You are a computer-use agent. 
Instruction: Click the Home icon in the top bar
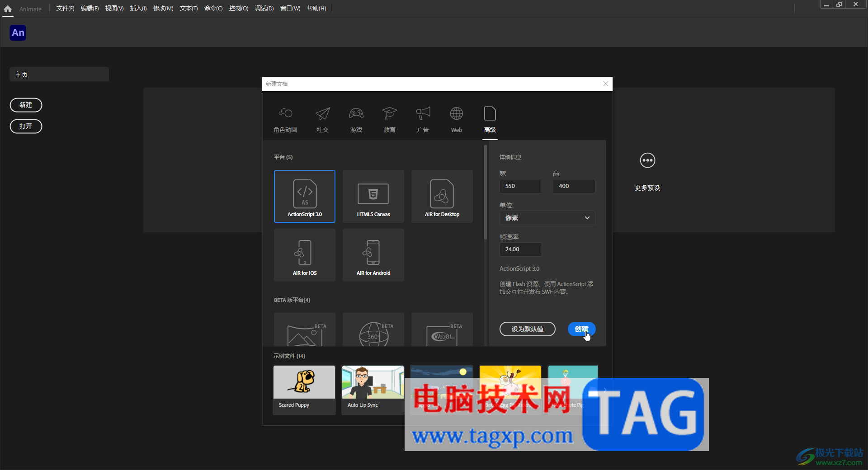pos(8,9)
